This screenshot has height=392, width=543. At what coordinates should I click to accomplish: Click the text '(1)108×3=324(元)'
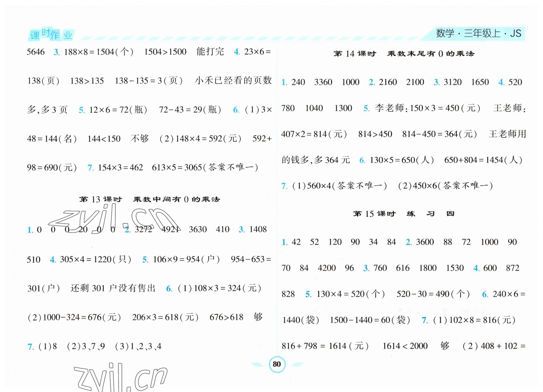click(219, 288)
